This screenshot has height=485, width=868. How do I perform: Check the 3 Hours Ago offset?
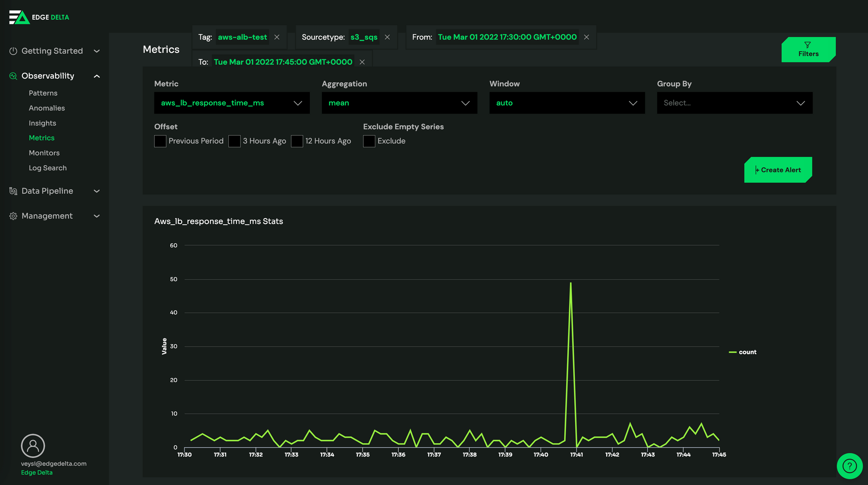point(234,141)
